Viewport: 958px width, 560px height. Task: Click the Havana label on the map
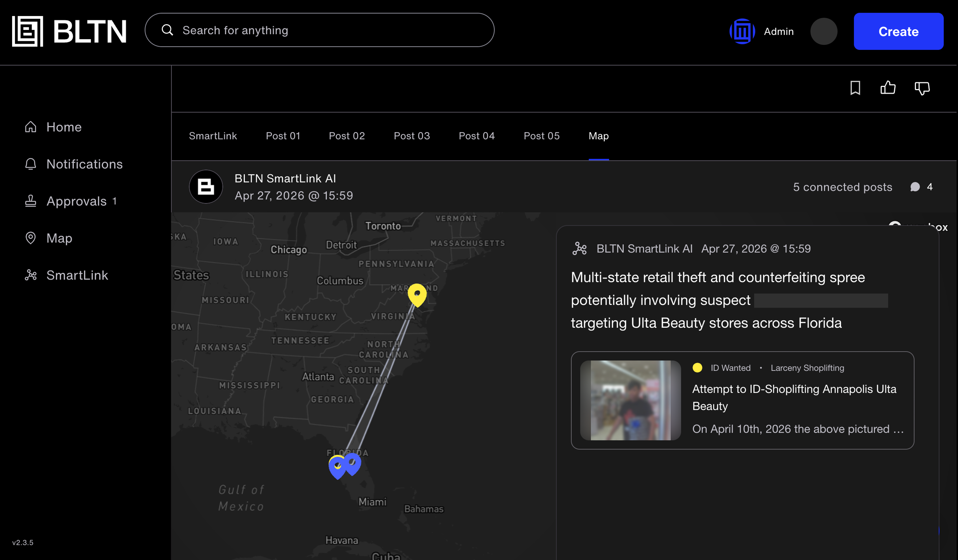tap(342, 540)
